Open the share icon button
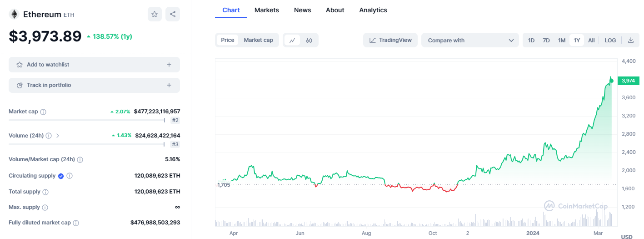The width and height of the screenshot is (644, 239). coord(173,14)
